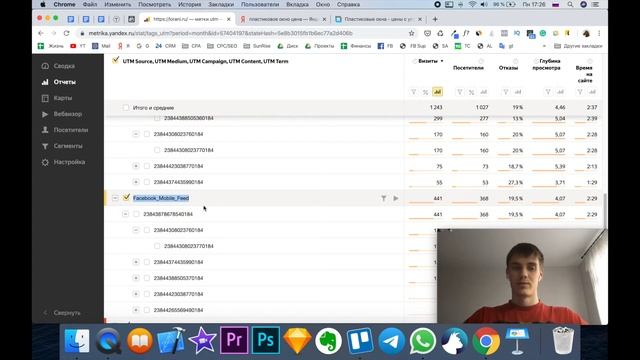Check the 23843878678540184 row checkbox

[136, 214]
